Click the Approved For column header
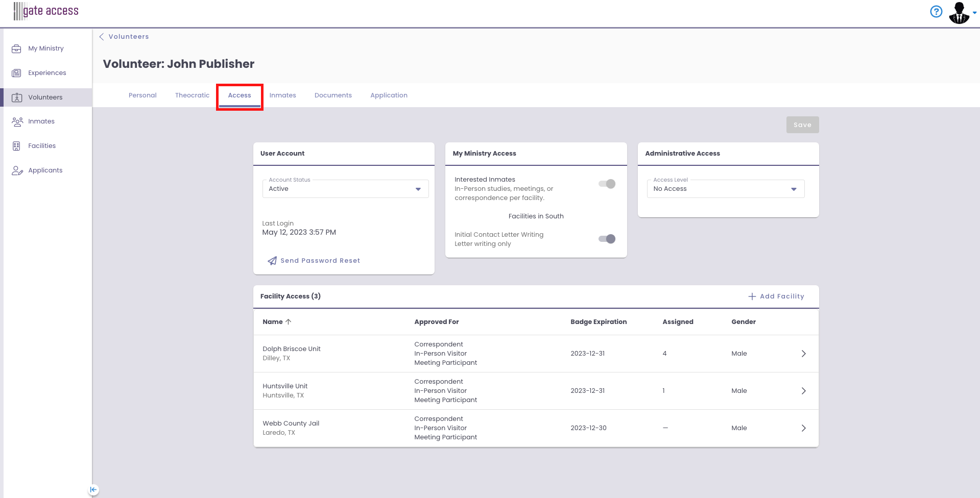This screenshot has width=980, height=498. tap(437, 322)
